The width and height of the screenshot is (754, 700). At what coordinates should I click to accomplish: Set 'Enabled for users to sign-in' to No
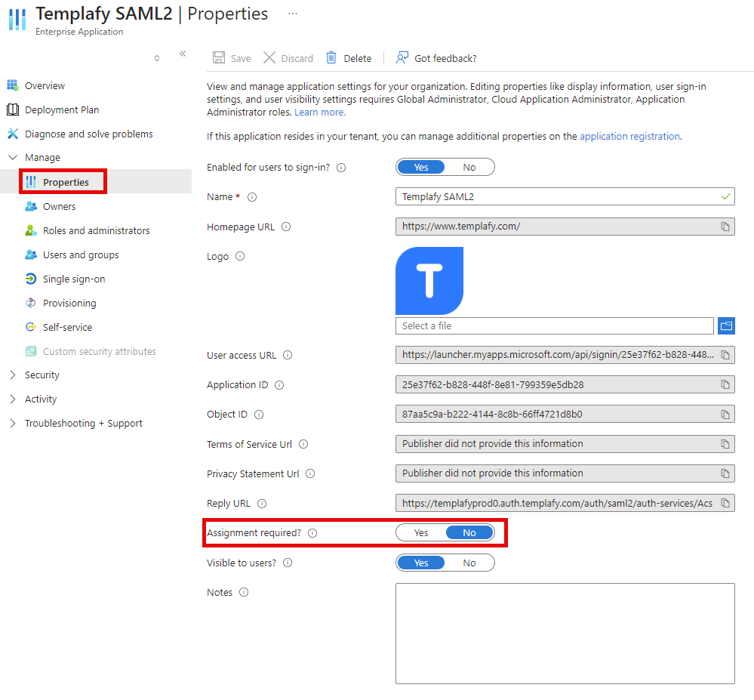click(469, 166)
